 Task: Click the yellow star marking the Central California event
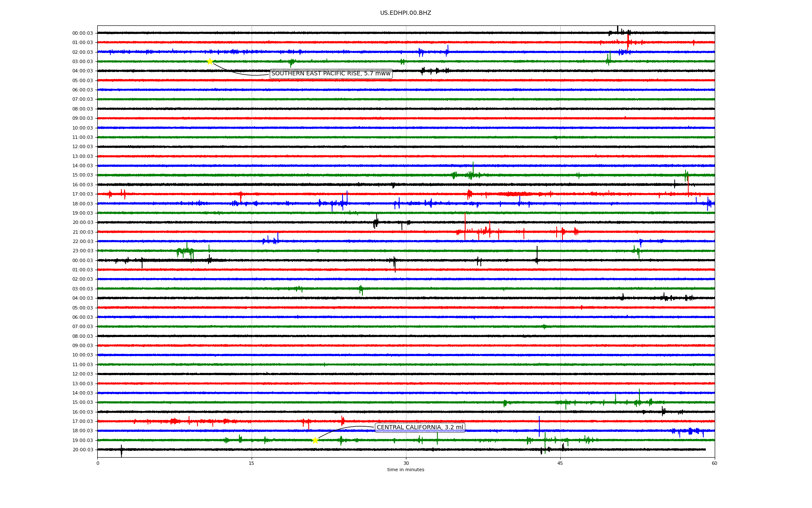click(315, 440)
